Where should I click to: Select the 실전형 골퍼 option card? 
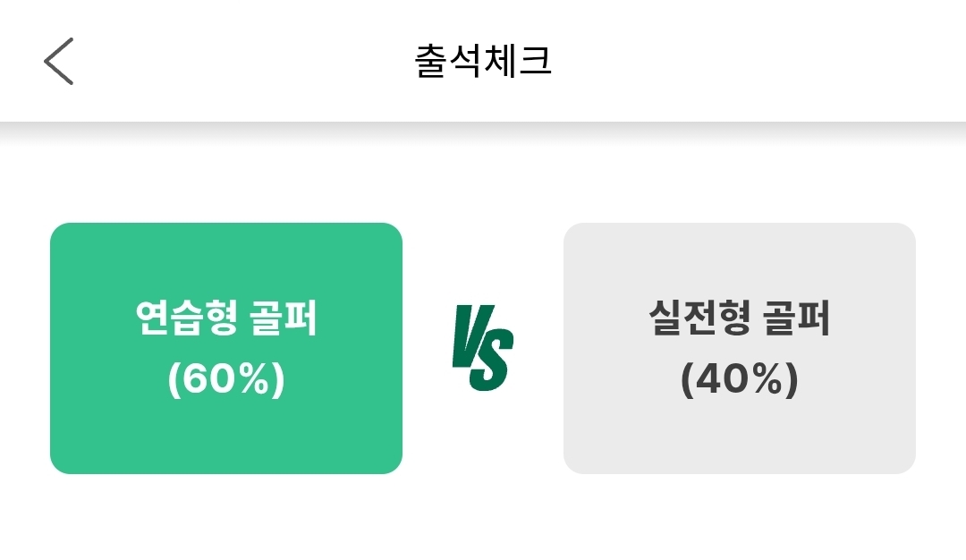(740, 348)
